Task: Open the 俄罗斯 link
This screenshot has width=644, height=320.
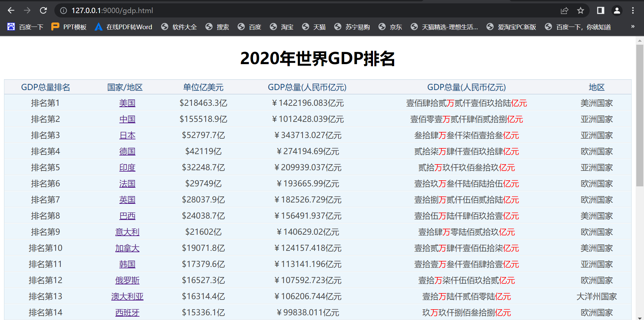Action: pos(127,280)
